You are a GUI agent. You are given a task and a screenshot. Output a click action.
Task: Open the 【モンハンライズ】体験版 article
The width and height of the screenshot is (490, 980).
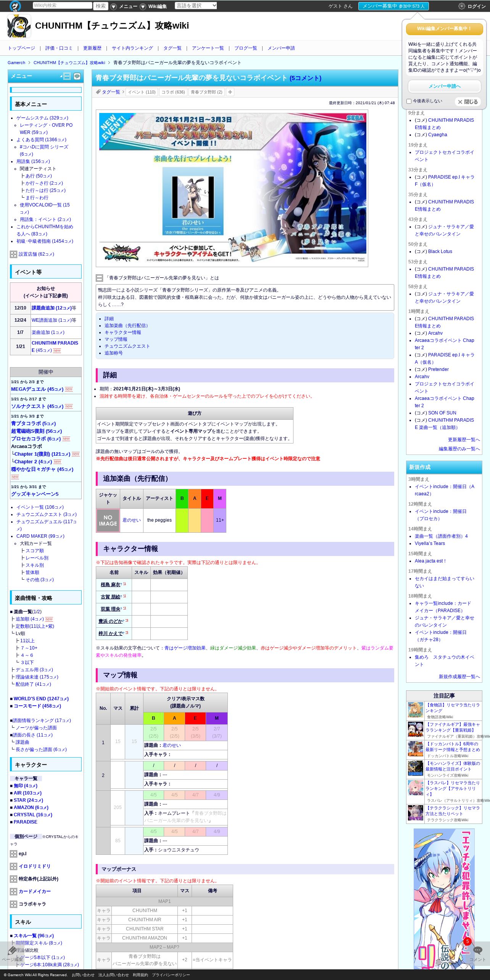click(453, 766)
